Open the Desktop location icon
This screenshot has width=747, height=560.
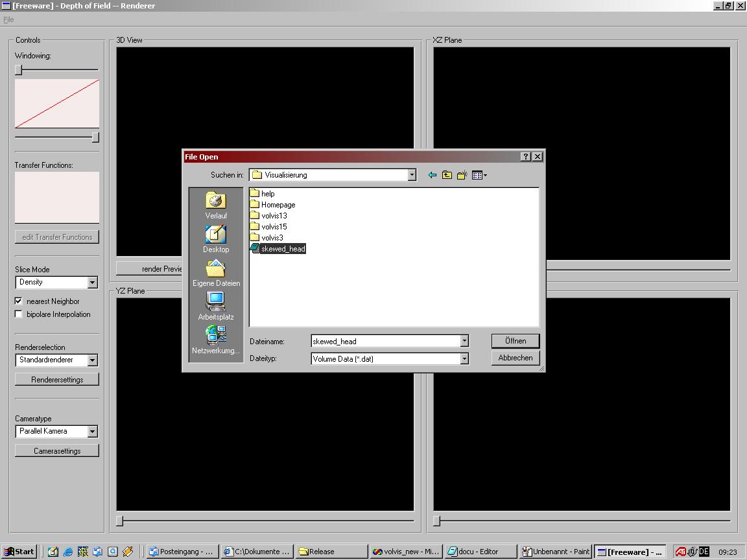[216, 235]
